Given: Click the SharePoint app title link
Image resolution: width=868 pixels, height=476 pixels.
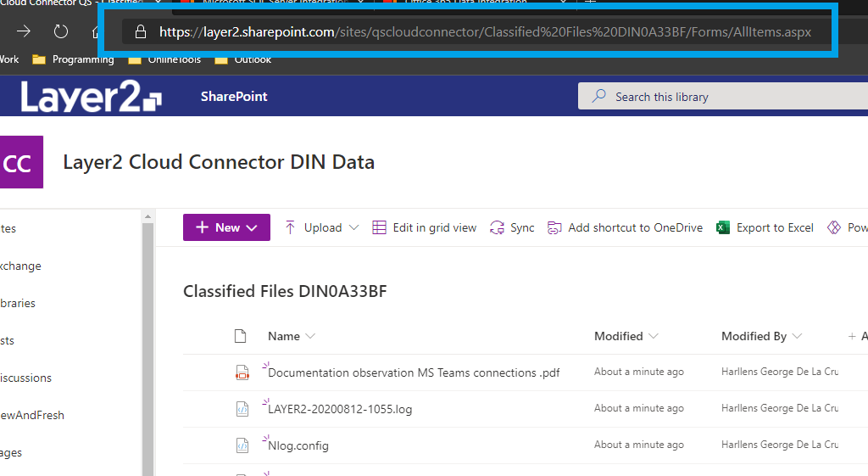Looking at the screenshot, I should [x=234, y=97].
